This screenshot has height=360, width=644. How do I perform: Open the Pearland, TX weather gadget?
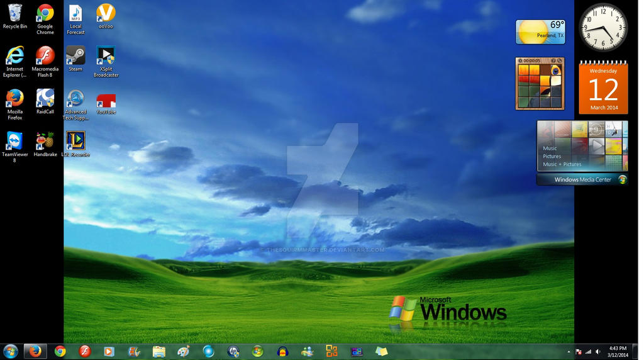540,31
